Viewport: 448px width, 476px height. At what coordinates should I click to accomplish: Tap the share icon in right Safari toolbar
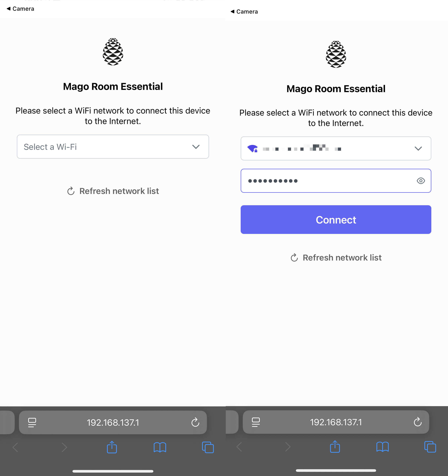(x=335, y=447)
